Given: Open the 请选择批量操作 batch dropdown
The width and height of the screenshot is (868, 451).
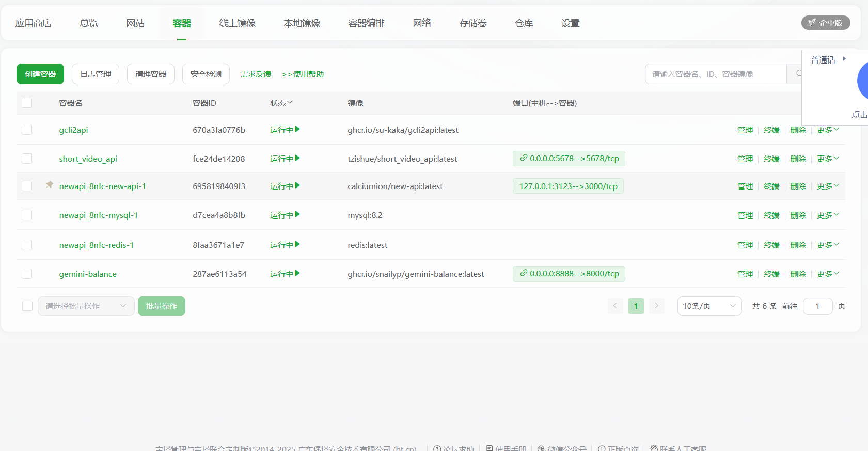Looking at the screenshot, I should (x=86, y=306).
